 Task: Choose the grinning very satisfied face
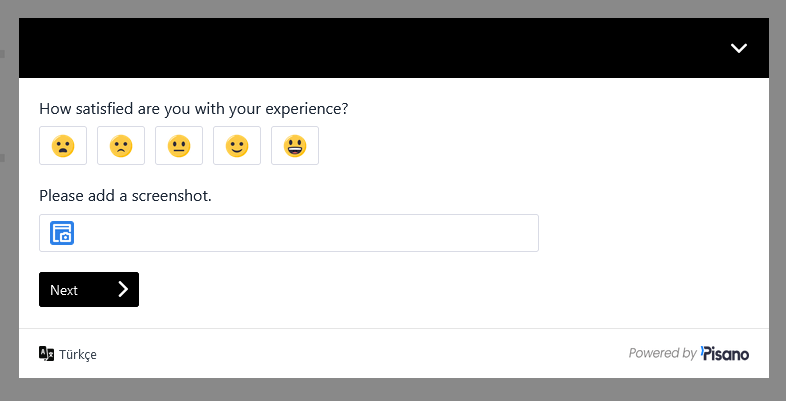pyautogui.click(x=295, y=146)
